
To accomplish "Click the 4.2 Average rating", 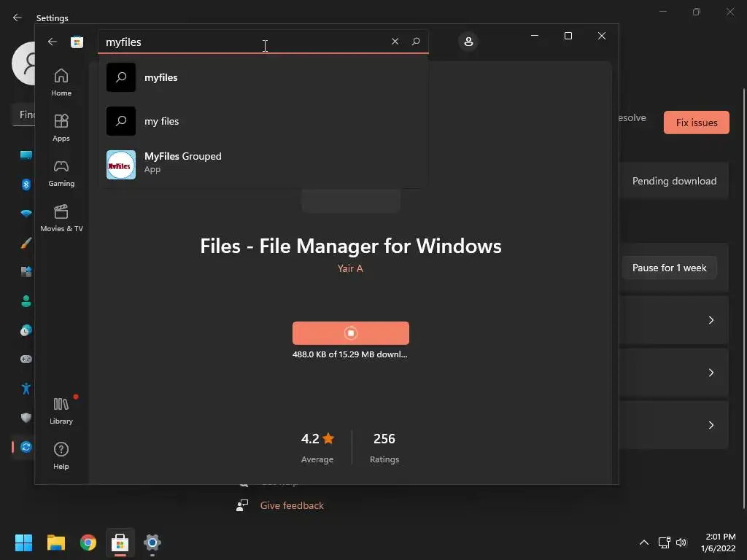I will coord(317,448).
